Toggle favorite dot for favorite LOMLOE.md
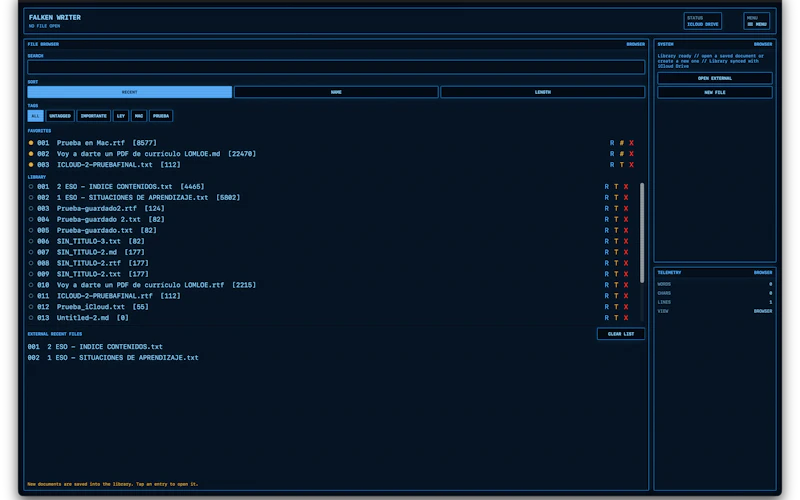The image size is (800, 500). [31, 154]
